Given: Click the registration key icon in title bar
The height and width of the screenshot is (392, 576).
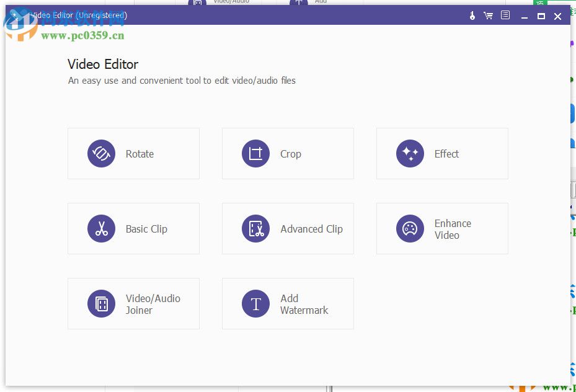Looking at the screenshot, I should (471, 16).
